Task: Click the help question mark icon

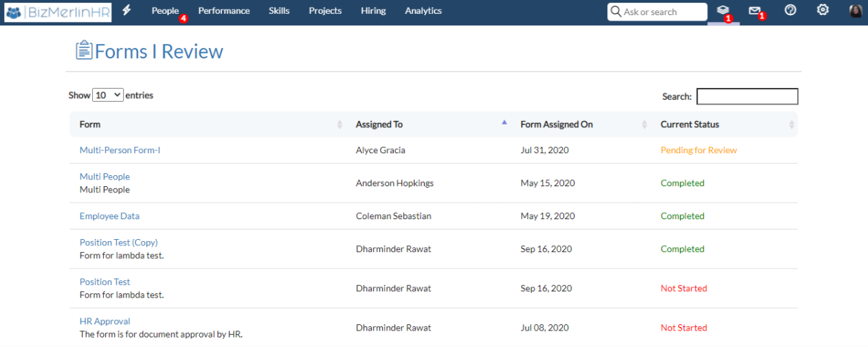Action: pyautogui.click(x=790, y=10)
